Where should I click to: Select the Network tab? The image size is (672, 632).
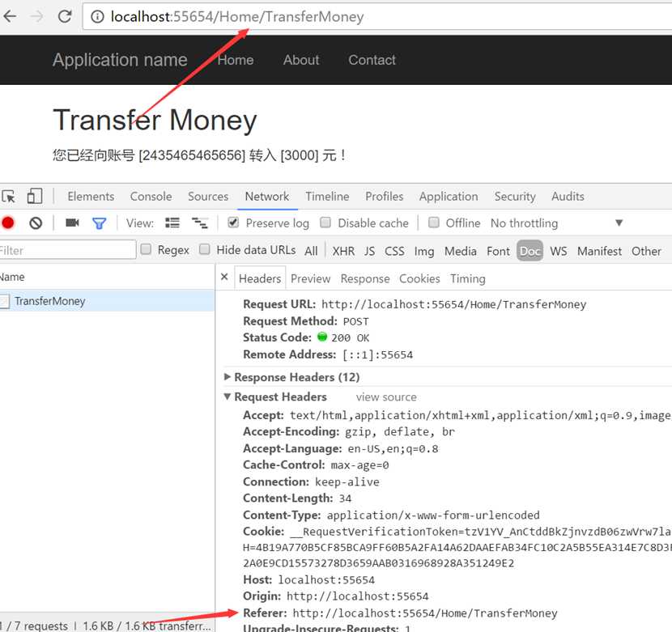coord(267,197)
